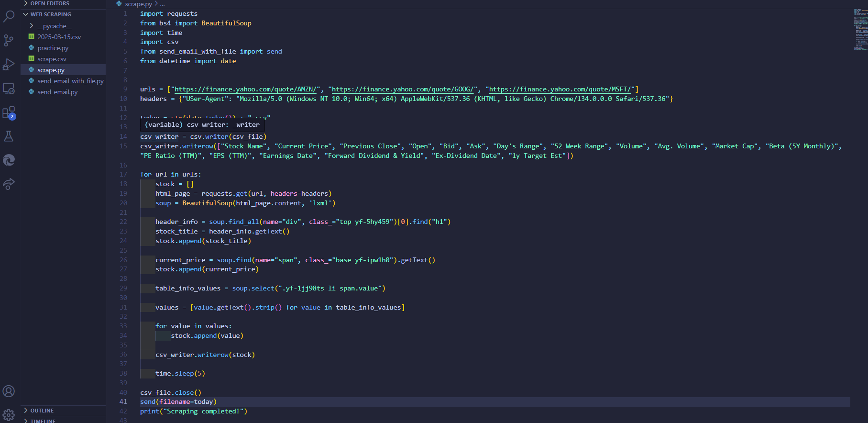Open the Run and Debug view
Screen dimensions: 868x423
point(9,65)
